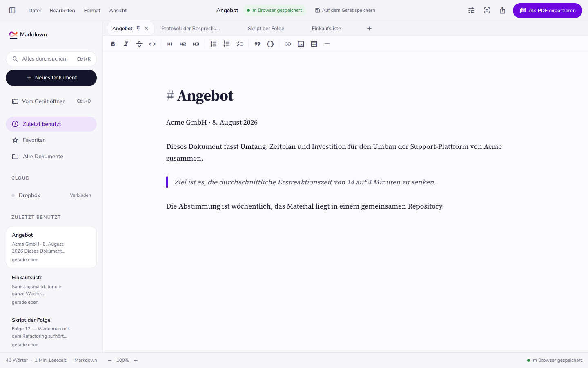The height and width of the screenshot is (368, 588).
Task: Switch to Protokoll der Besprechung tab
Action: (191, 29)
